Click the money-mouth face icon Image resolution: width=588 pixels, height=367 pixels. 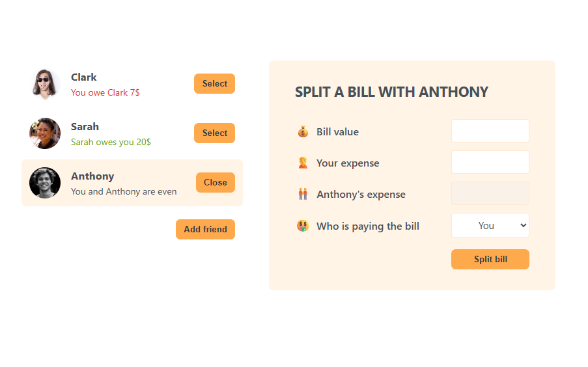(303, 226)
